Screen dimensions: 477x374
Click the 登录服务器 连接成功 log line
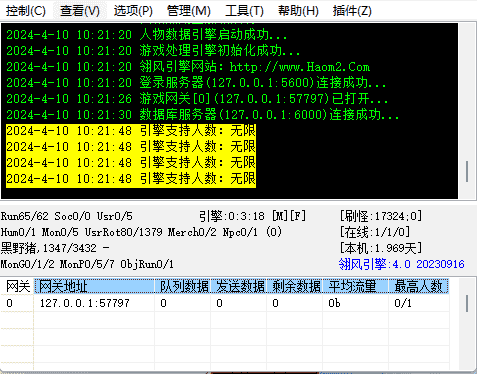(196, 83)
